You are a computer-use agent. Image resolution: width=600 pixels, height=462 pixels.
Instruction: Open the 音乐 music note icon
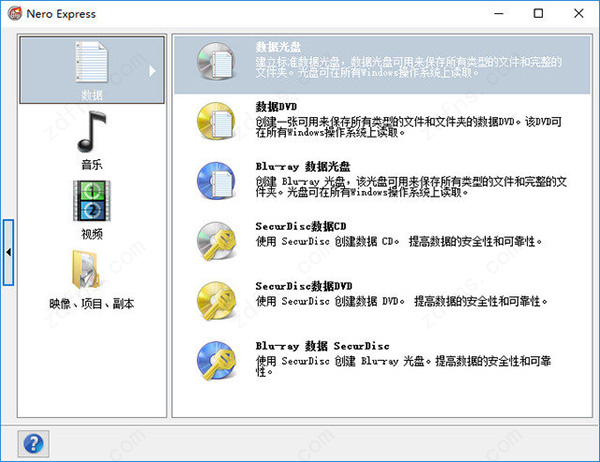pyautogui.click(x=91, y=131)
